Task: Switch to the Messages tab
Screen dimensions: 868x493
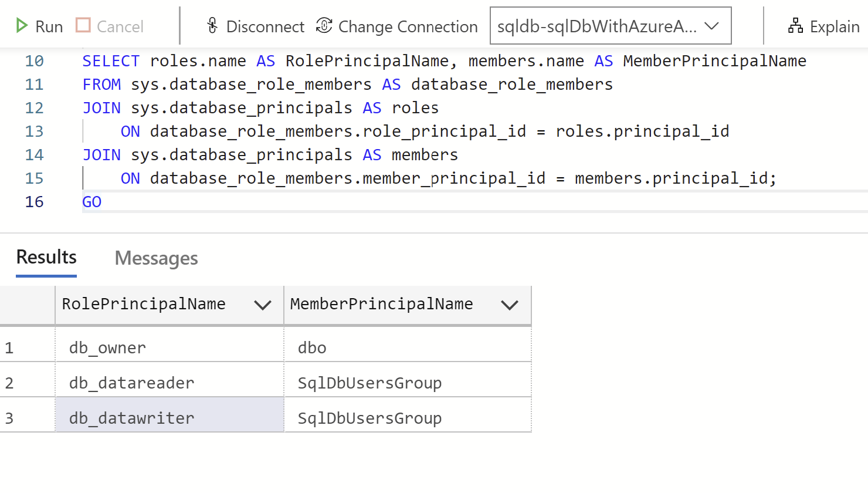Action: 156,258
